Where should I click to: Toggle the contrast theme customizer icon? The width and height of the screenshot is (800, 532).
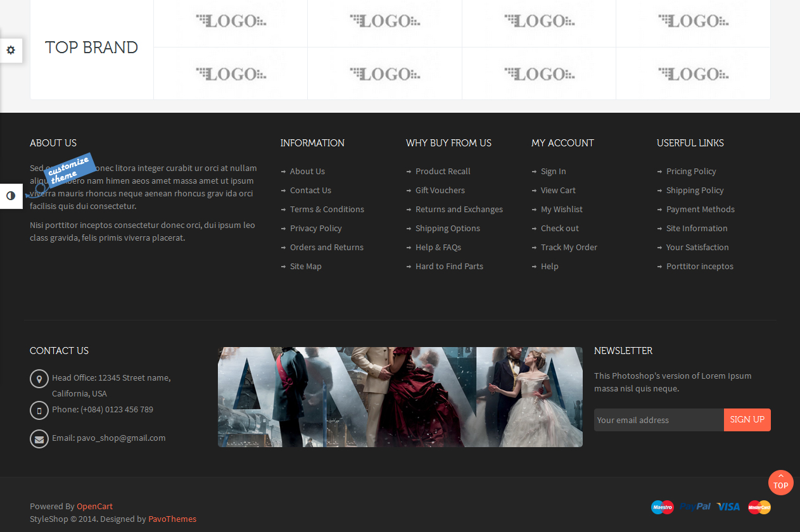11,196
